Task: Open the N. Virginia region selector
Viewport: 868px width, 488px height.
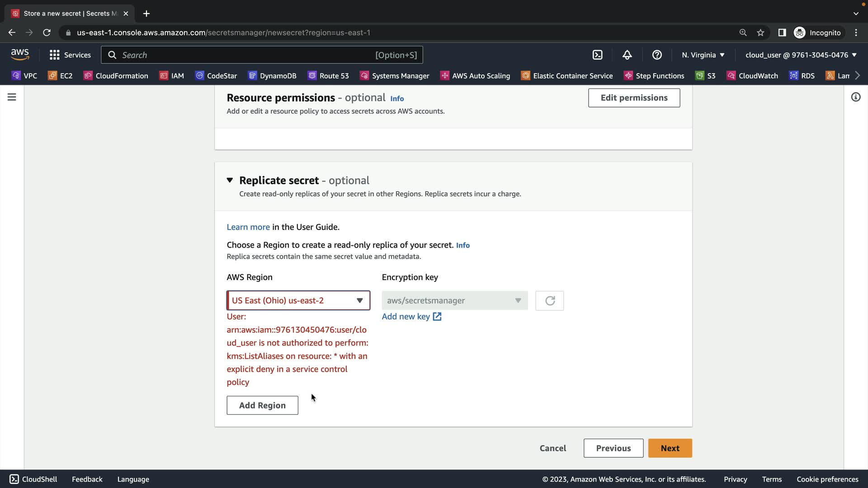Action: [x=703, y=55]
